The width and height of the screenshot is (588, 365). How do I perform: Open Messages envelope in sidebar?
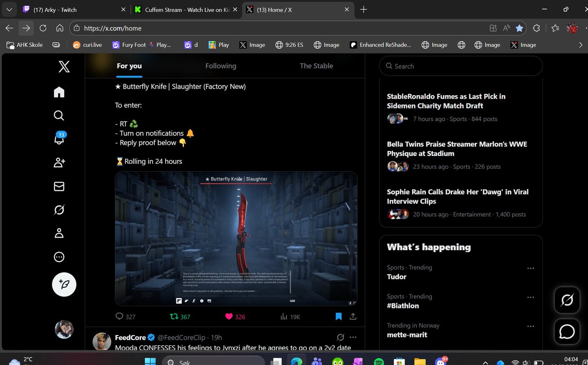click(x=59, y=186)
